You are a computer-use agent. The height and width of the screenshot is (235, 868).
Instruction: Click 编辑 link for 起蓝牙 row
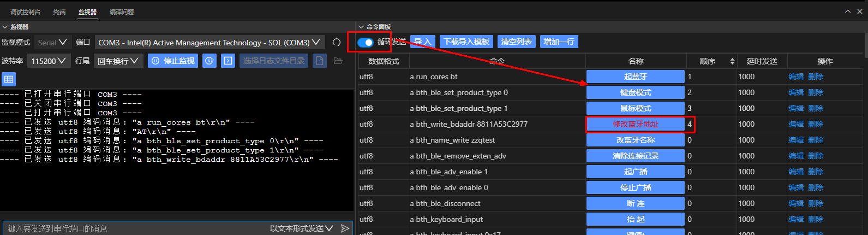796,77
